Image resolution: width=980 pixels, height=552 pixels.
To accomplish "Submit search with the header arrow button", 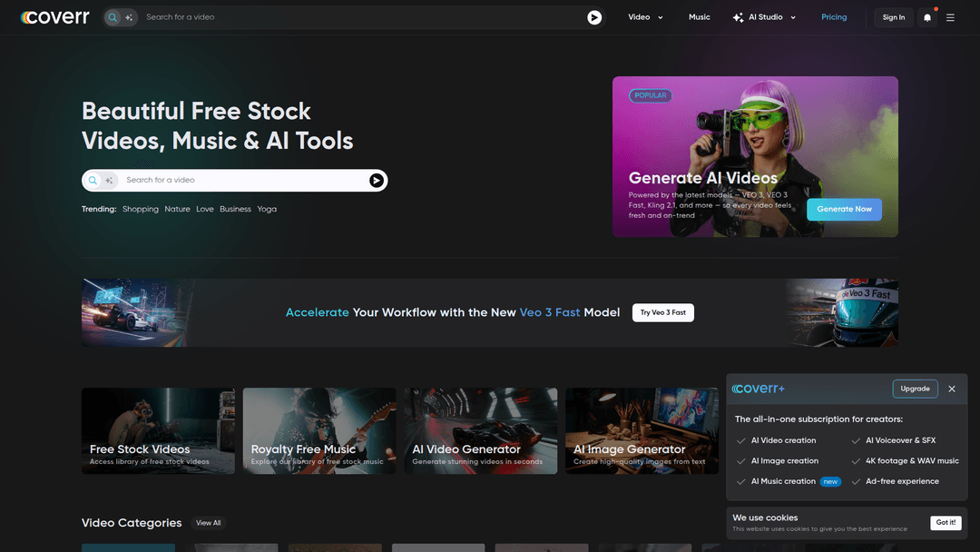I will coord(594,17).
